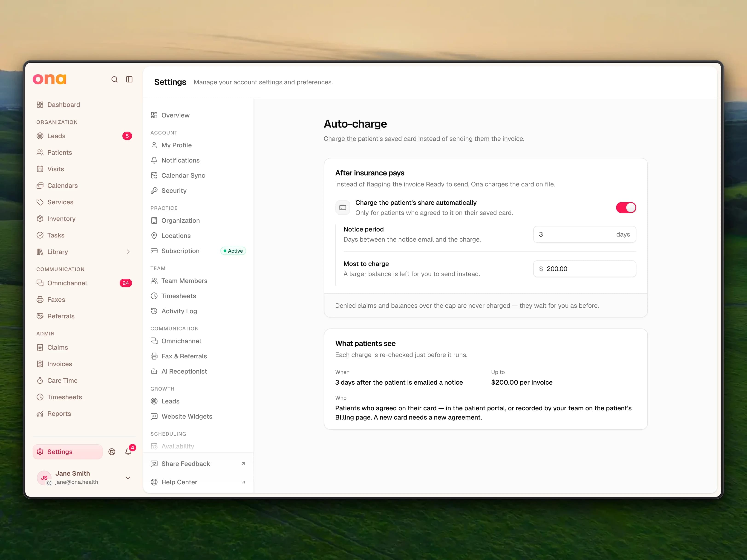Open Notifications settings
The width and height of the screenshot is (747, 560).
[x=198, y=160]
